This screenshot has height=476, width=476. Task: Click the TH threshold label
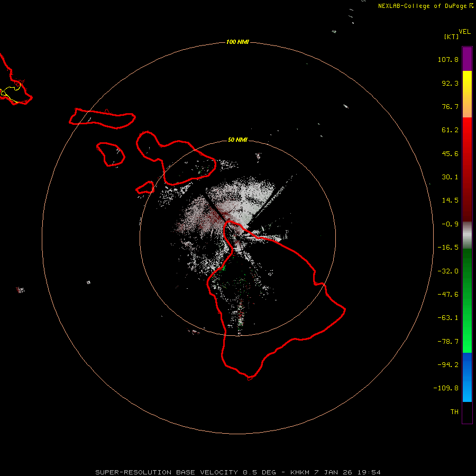454,412
